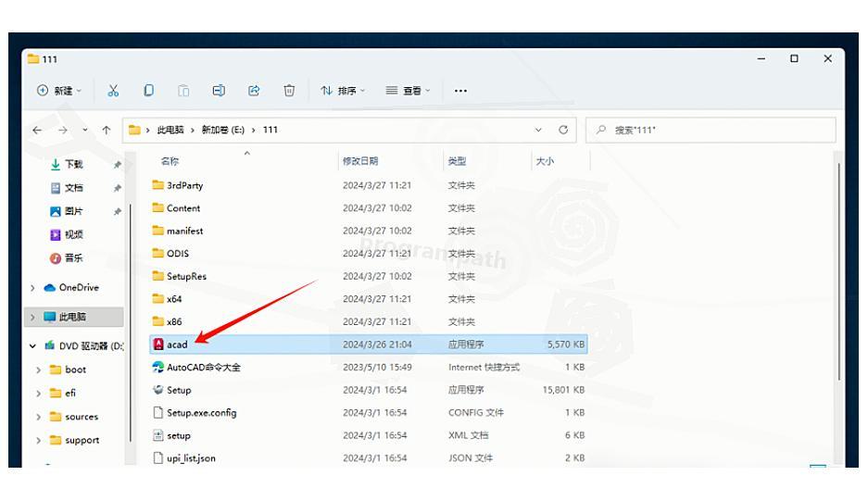This screenshot has width=868, height=501.
Task: Select the x86 folder row
Action: click(369, 321)
